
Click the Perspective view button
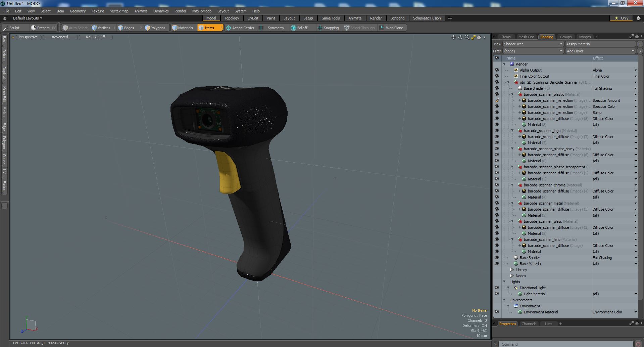pos(28,37)
